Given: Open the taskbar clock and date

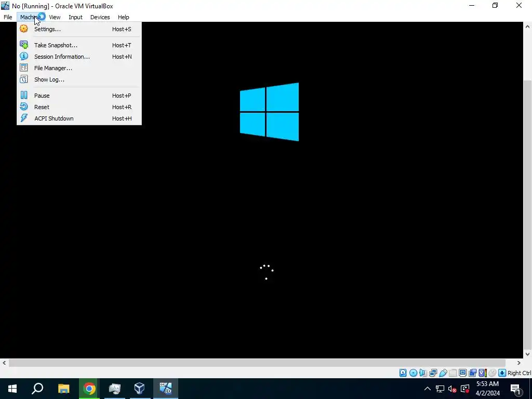Looking at the screenshot, I should point(487,389).
